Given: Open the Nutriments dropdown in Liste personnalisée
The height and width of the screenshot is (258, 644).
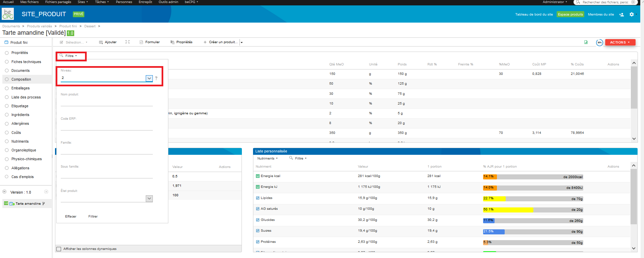Looking at the screenshot, I should click(x=267, y=158).
